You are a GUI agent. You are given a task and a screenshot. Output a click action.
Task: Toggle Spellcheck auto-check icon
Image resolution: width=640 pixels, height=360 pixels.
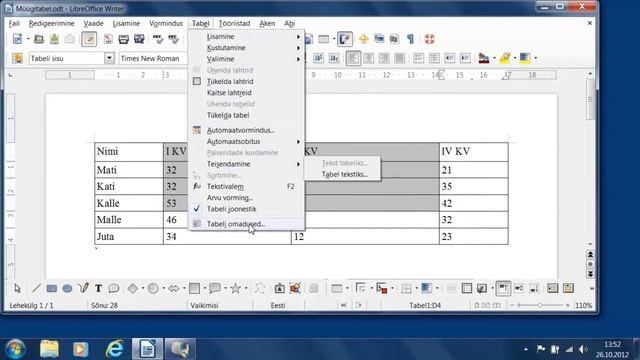pyautogui.click(x=173, y=39)
